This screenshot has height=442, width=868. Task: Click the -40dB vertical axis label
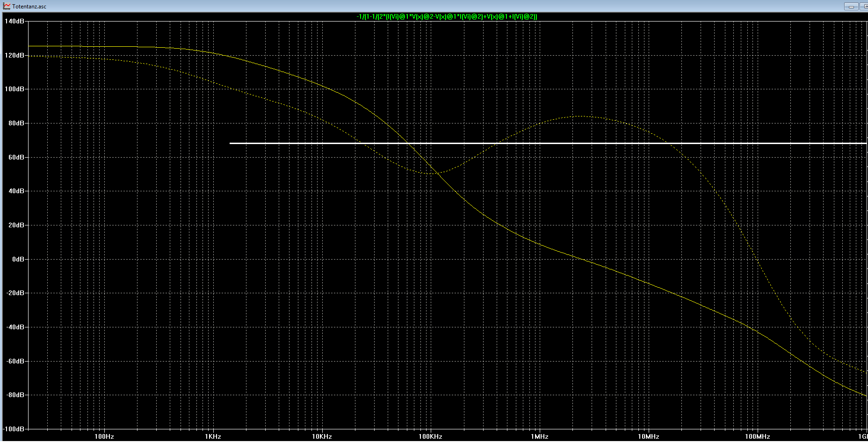[15, 327]
